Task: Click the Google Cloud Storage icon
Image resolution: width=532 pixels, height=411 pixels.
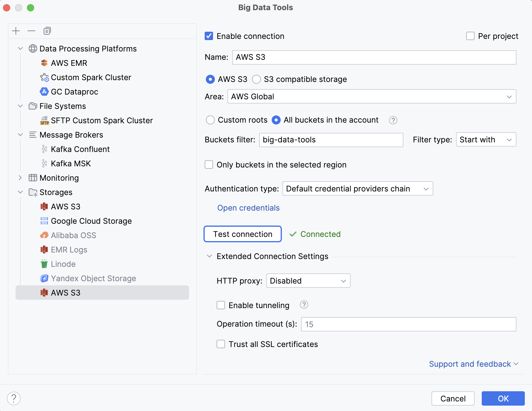Action: click(44, 221)
